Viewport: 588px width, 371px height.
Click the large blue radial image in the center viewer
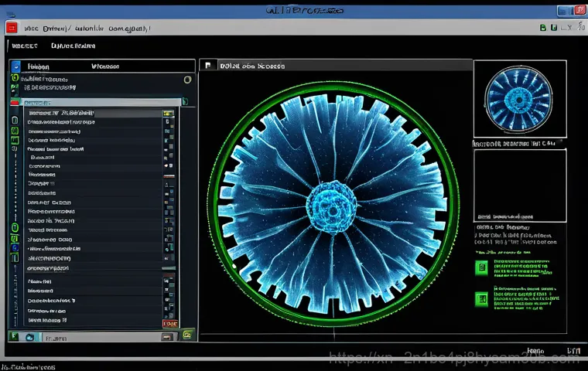point(333,204)
